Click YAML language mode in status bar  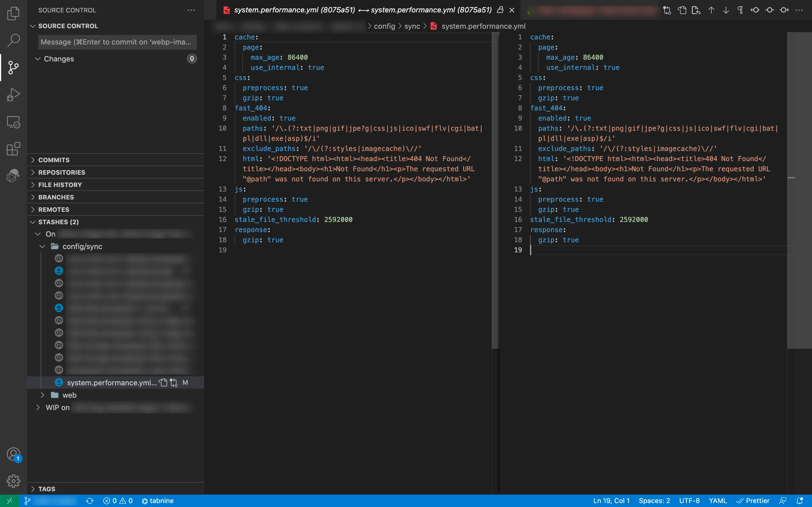tap(717, 501)
